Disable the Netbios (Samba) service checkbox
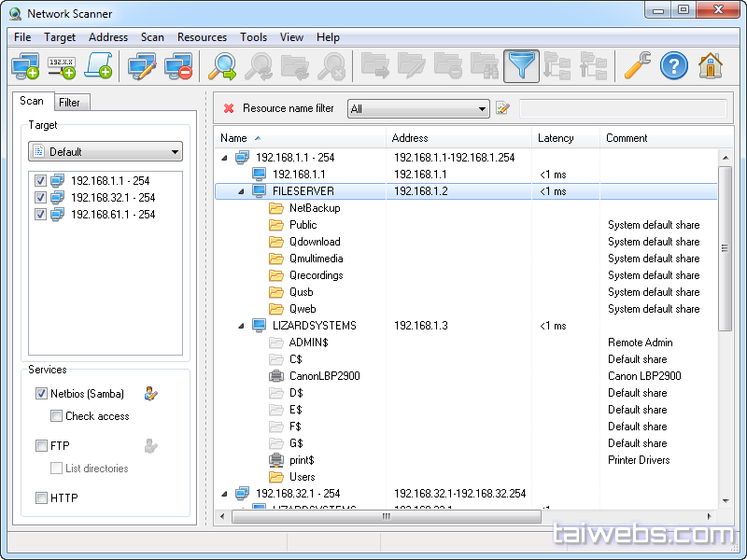 pos(41,394)
